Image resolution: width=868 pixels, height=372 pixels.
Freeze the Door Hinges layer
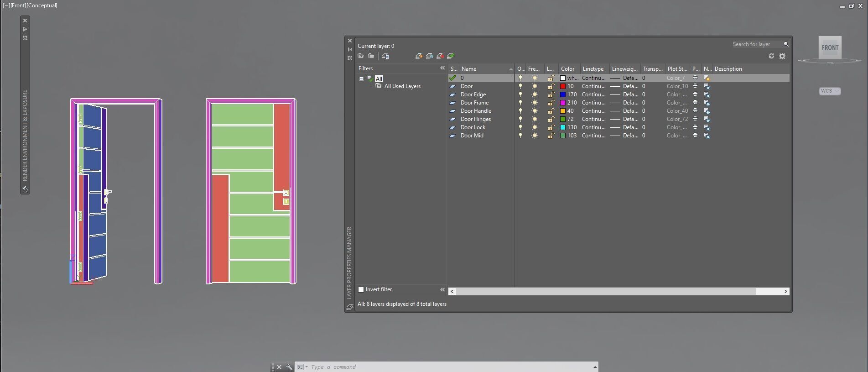[x=535, y=119]
